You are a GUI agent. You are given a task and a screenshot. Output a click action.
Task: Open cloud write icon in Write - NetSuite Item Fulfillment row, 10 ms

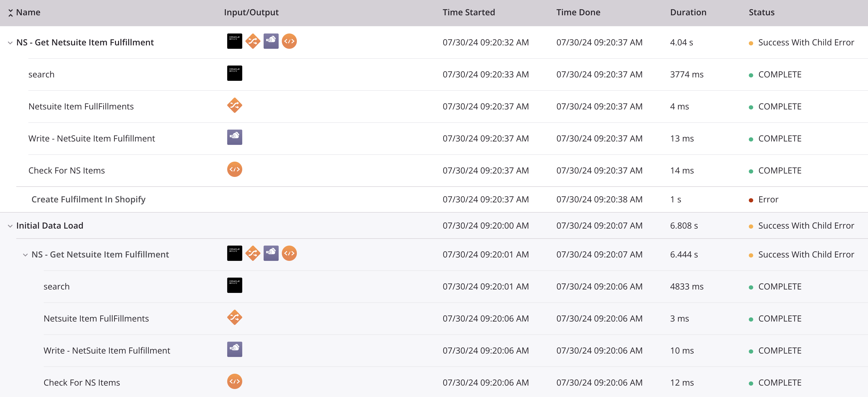coord(234,349)
